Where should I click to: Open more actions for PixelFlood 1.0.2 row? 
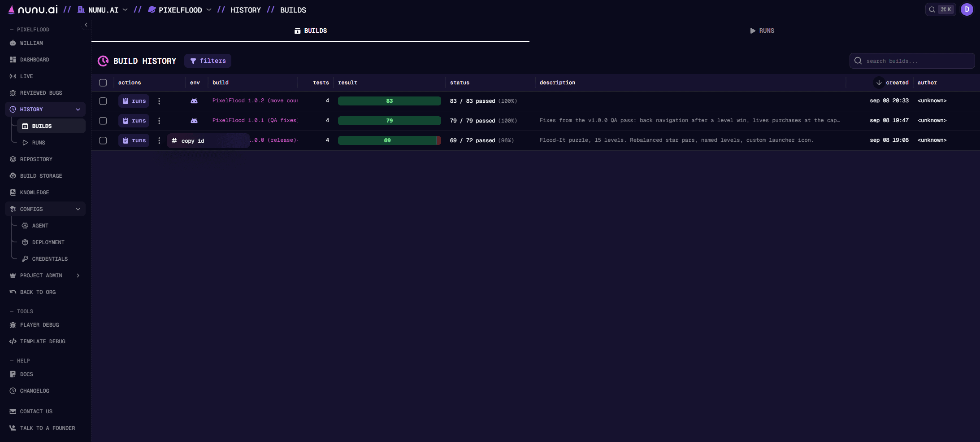tap(159, 101)
